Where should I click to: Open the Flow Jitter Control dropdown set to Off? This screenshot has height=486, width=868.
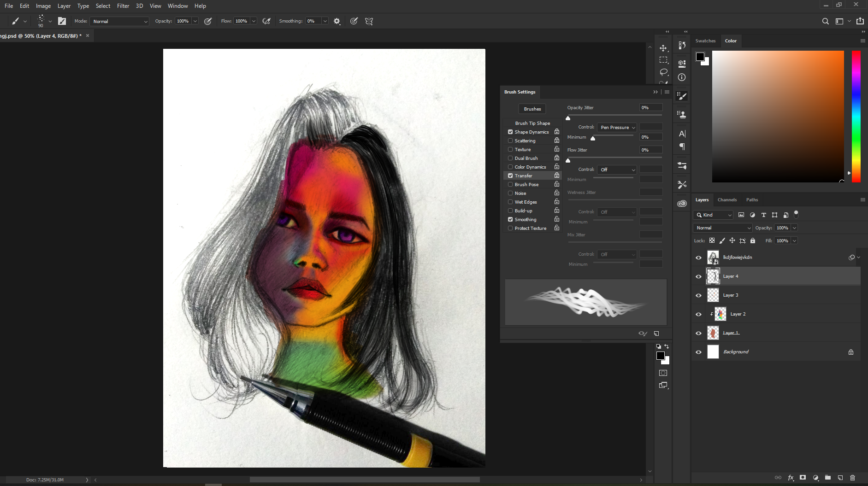click(617, 170)
